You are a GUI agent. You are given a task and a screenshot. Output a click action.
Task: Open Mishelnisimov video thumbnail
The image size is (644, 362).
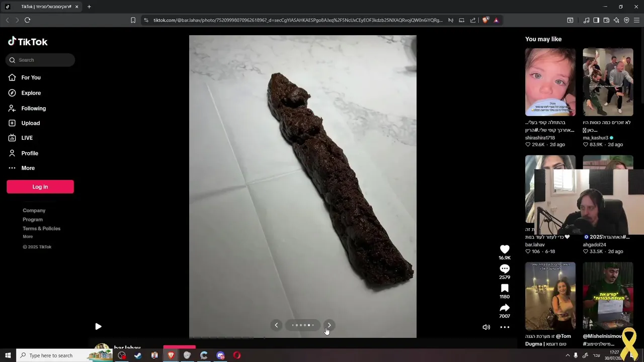[x=608, y=296]
